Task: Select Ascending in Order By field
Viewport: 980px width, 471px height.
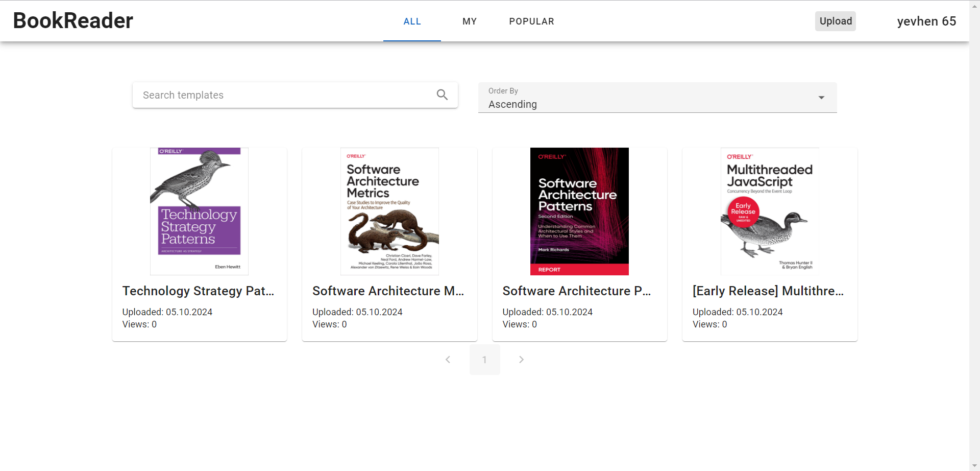Action: pyautogui.click(x=657, y=98)
